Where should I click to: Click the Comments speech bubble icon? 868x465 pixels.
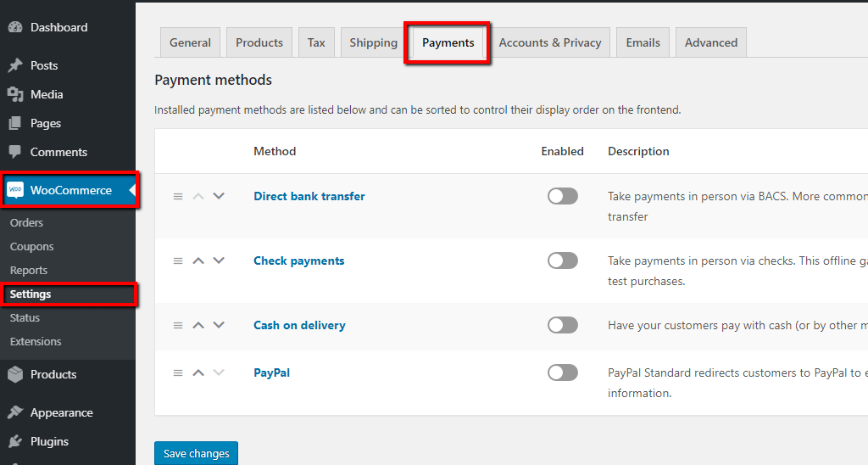pyautogui.click(x=15, y=152)
